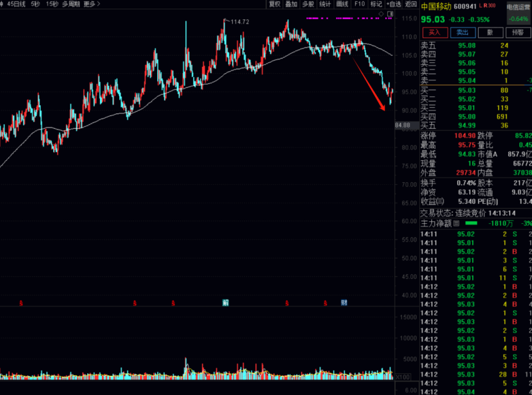Click the small icon beside 主力净额
532x395 pixels.
point(456,224)
